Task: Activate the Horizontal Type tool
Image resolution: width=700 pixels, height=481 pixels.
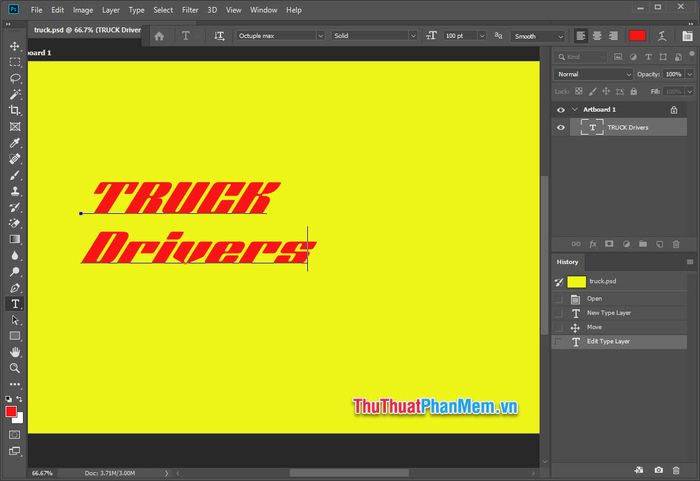Action: click(x=15, y=303)
